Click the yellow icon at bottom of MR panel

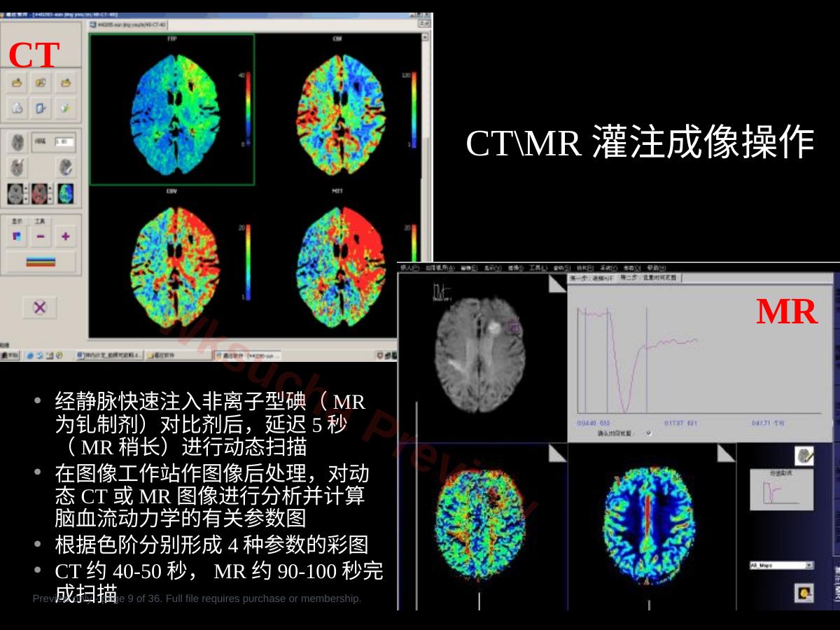click(804, 594)
